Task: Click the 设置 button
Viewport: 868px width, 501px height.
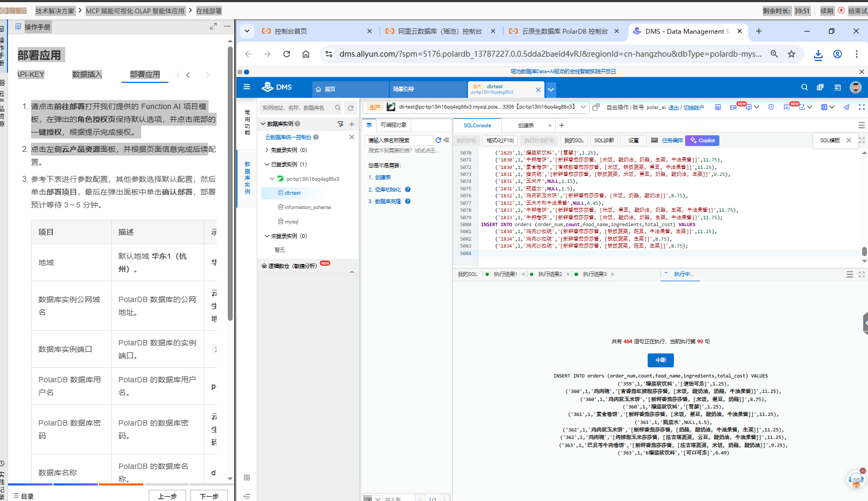Action: [633, 141]
